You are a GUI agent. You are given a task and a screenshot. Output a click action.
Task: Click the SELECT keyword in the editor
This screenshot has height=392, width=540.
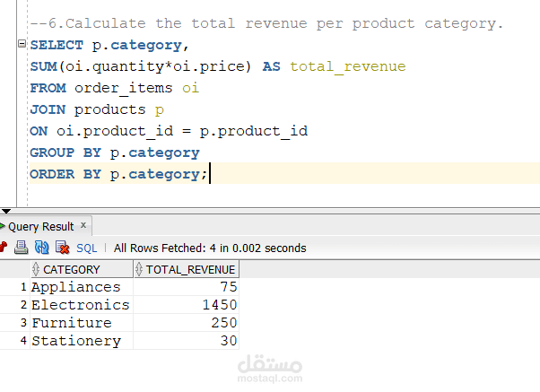pos(58,45)
